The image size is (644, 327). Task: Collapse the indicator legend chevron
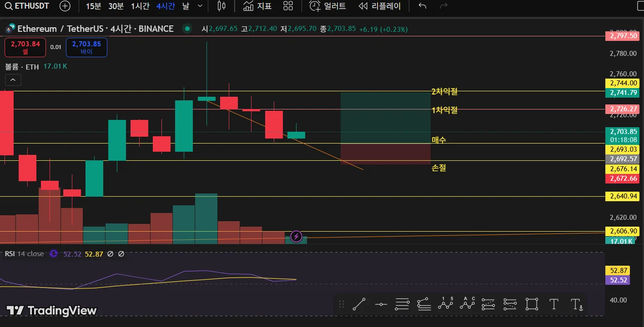click(x=13, y=80)
